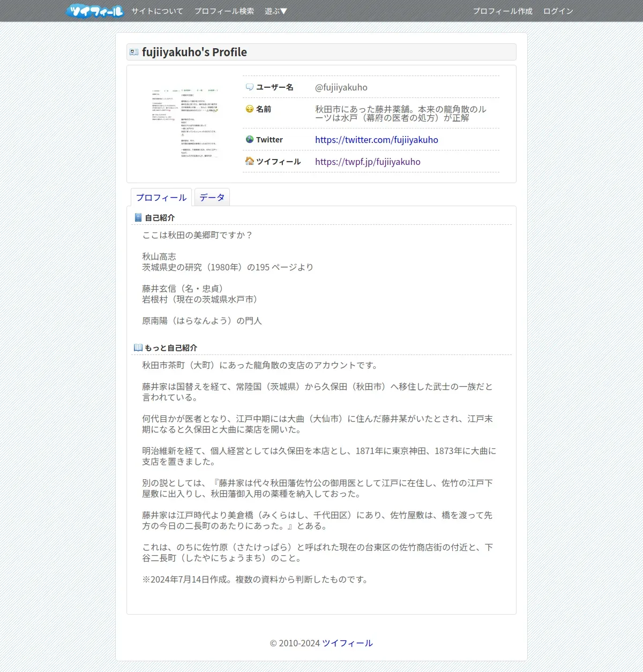Click the ツイフィール logo in the header
This screenshot has width=643, height=672.
coord(95,11)
